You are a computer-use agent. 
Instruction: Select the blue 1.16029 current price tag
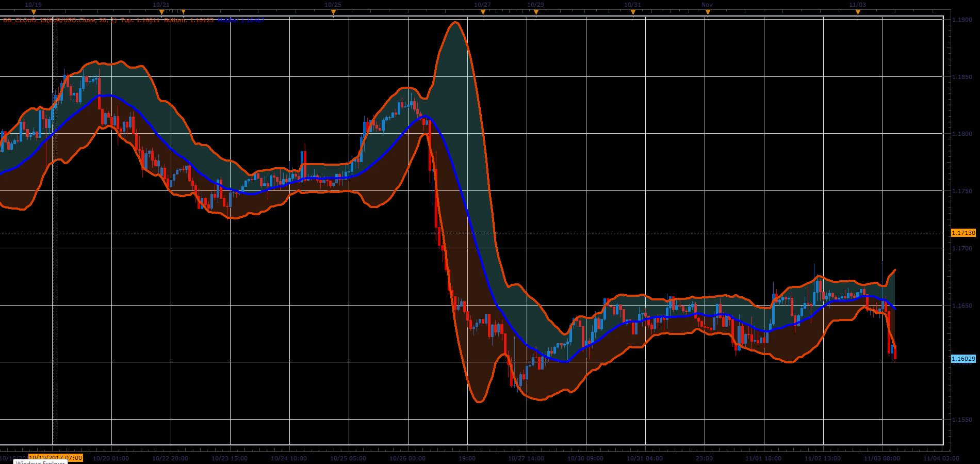963,359
